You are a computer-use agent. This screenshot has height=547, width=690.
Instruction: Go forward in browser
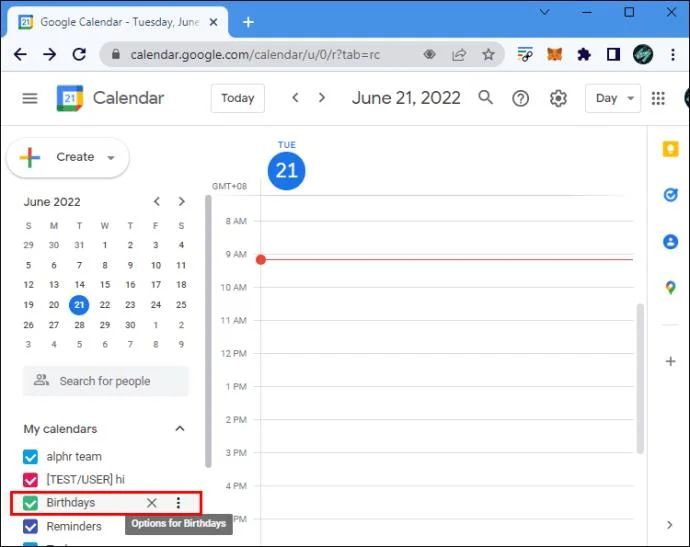click(49, 55)
